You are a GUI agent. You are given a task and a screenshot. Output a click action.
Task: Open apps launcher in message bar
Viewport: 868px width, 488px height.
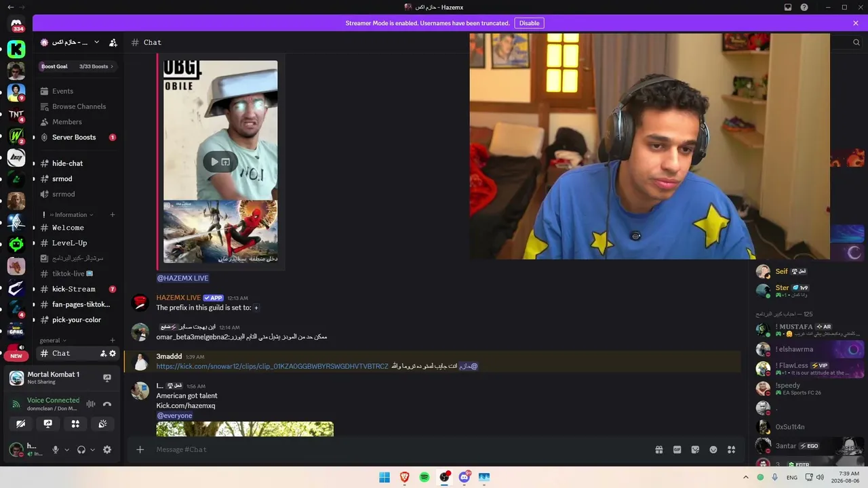click(x=731, y=449)
